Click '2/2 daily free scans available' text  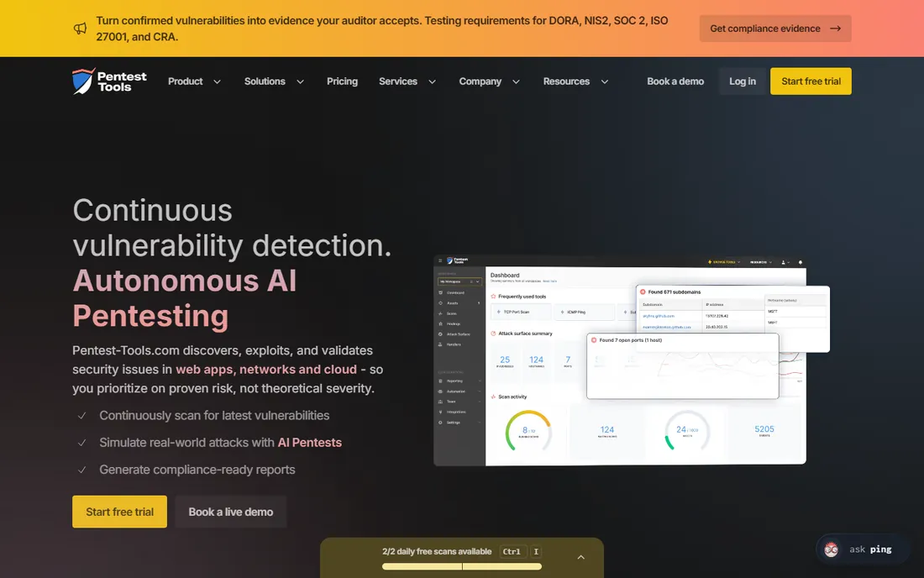click(x=437, y=551)
